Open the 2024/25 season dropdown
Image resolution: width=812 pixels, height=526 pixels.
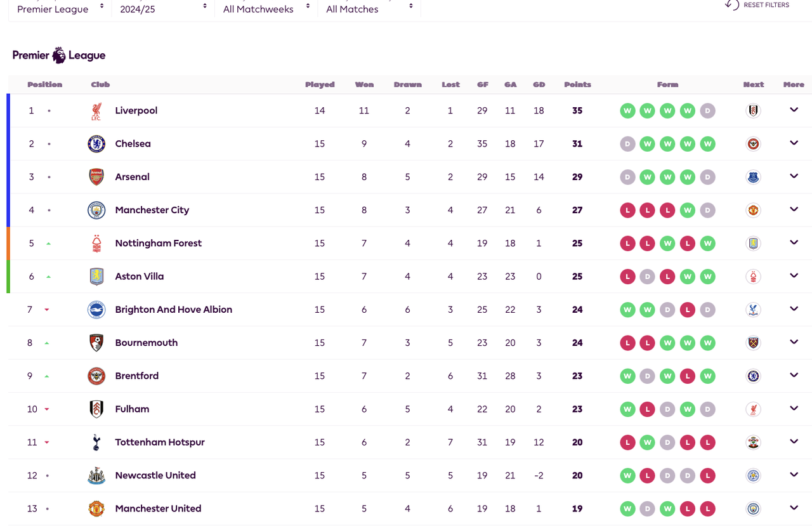coord(163,9)
